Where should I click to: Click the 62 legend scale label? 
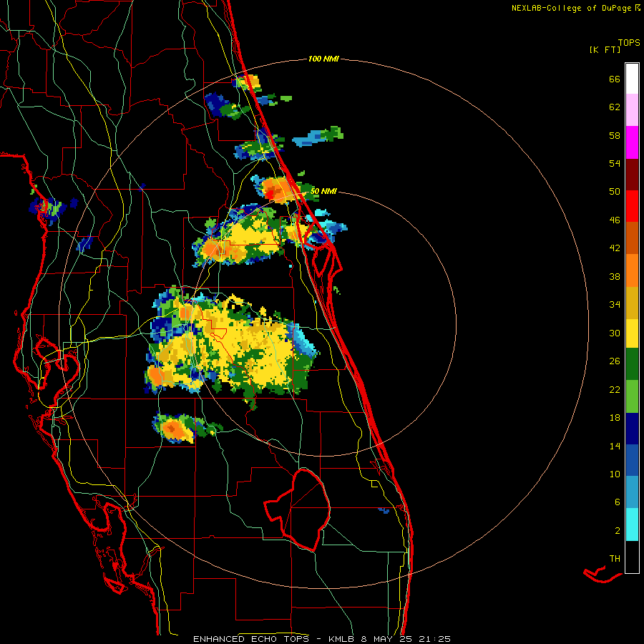pyautogui.click(x=615, y=107)
